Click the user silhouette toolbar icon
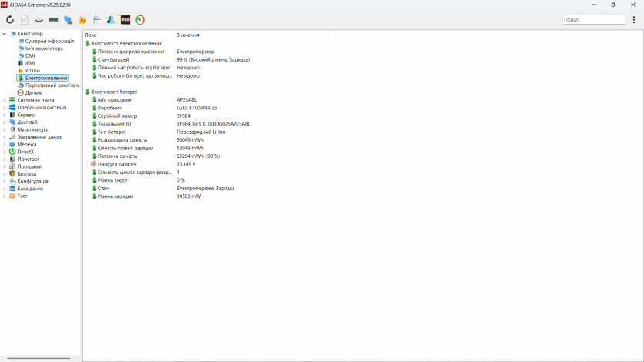 pyautogui.click(x=111, y=20)
